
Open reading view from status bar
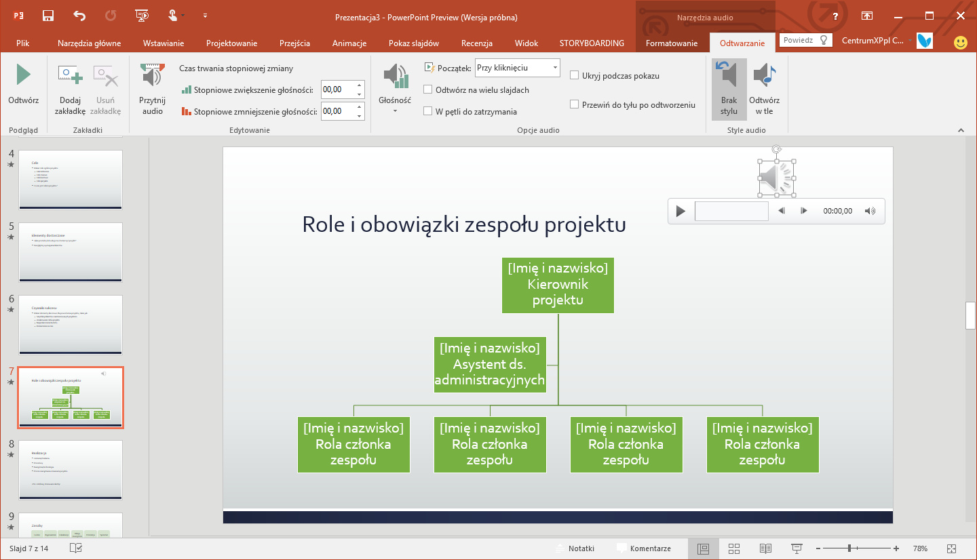765,548
